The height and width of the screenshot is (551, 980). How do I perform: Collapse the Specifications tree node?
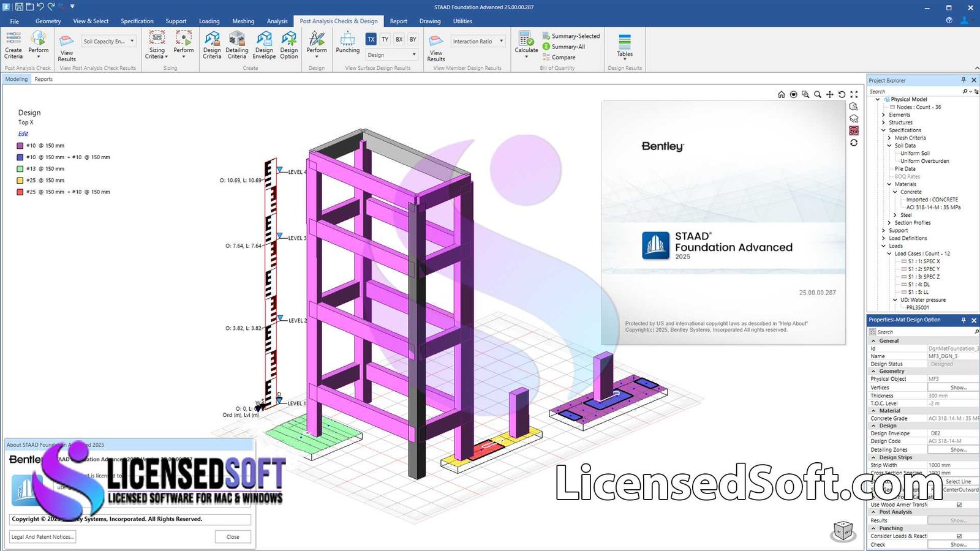coord(883,130)
